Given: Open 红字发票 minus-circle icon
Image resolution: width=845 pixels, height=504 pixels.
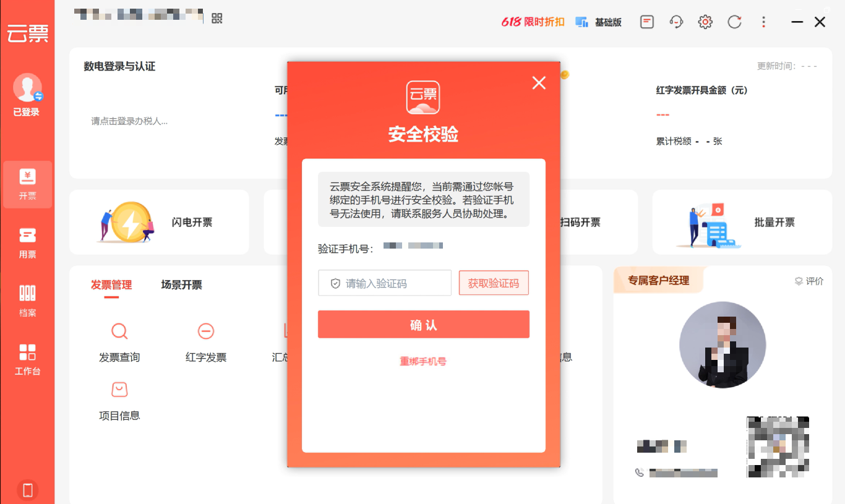Looking at the screenshot, I should click(206, 331).
